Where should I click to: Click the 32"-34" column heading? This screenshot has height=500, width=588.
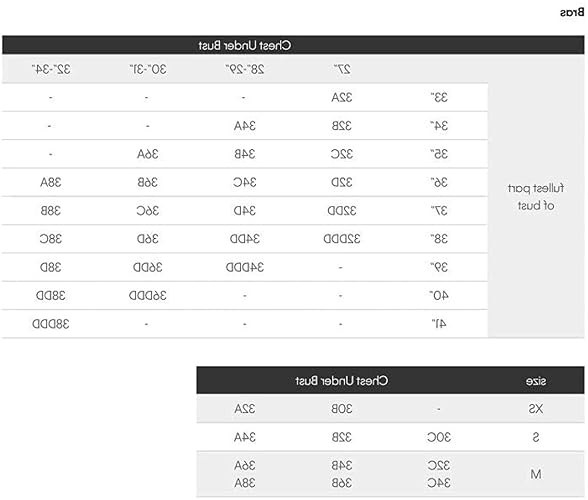51,69
